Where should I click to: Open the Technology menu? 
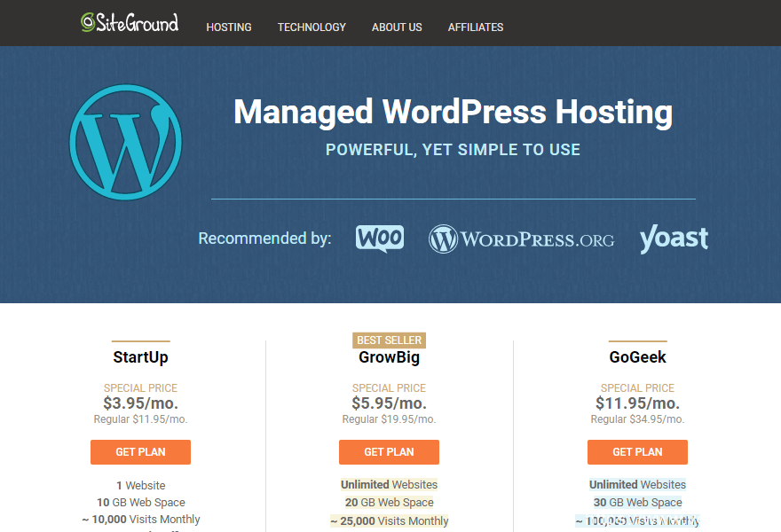click(312, 27)
